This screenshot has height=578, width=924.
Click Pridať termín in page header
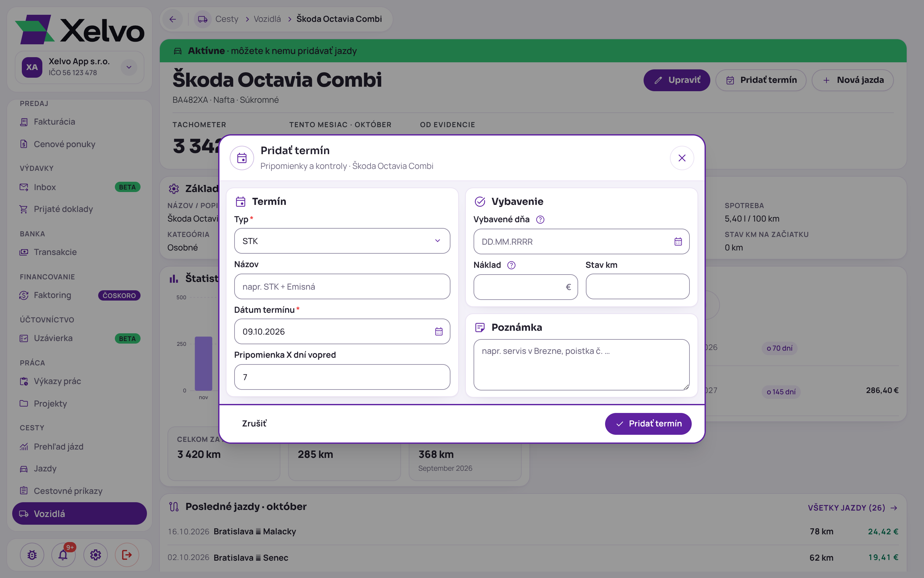coord(761,80)
